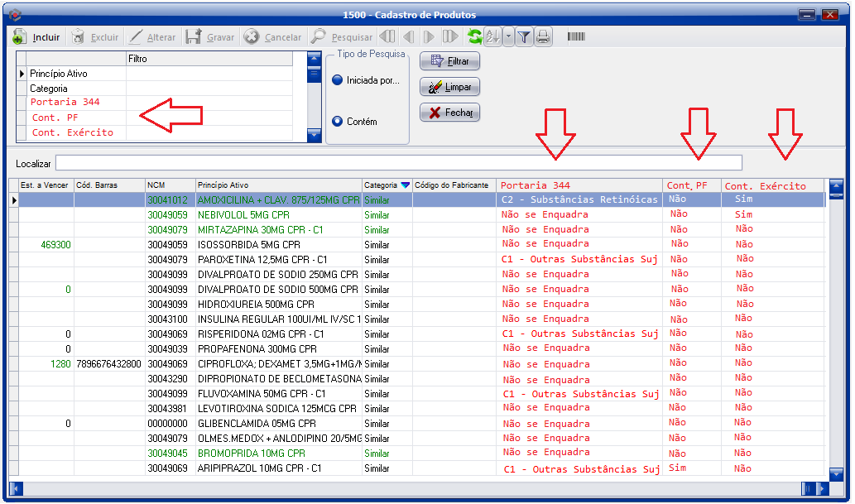Click the barcode icon

tap(577, 37)
